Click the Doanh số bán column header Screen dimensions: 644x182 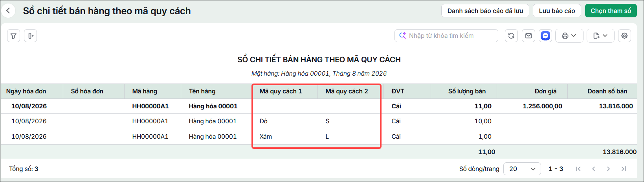click(x=607, y=91)
